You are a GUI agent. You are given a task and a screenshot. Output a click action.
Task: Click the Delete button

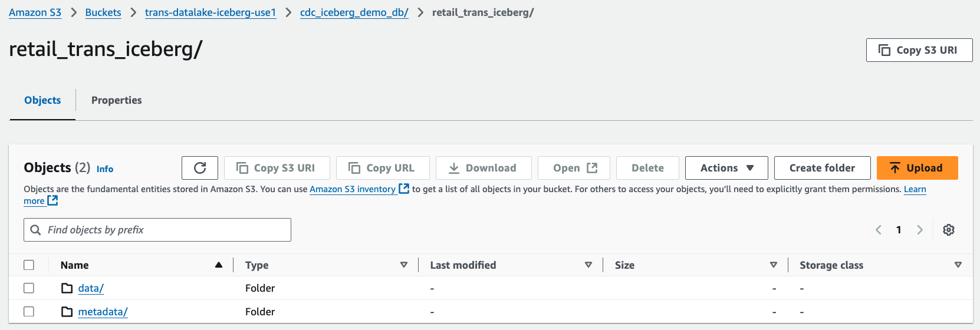[x=647, y=168]
